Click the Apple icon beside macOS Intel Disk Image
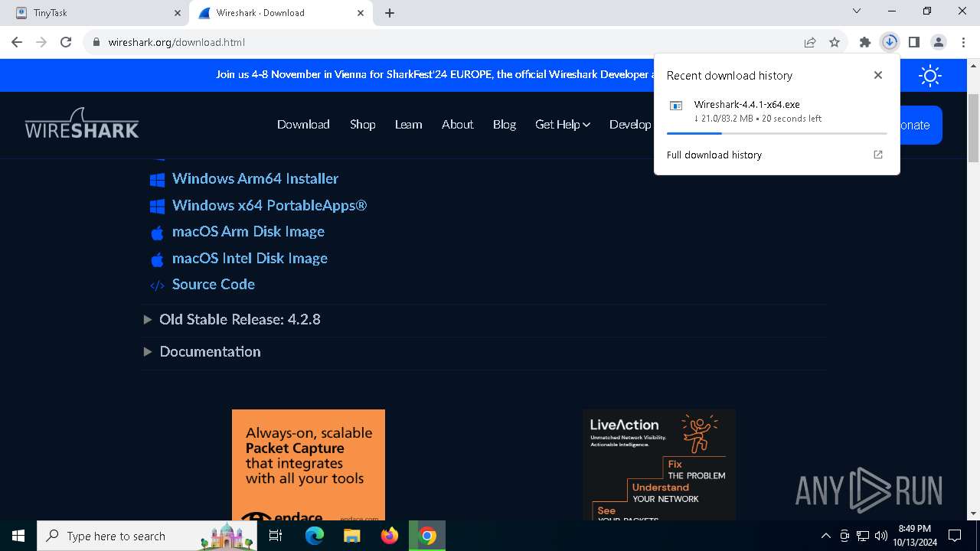The width and height of the screenshot is (980, 551). (157, 259)
